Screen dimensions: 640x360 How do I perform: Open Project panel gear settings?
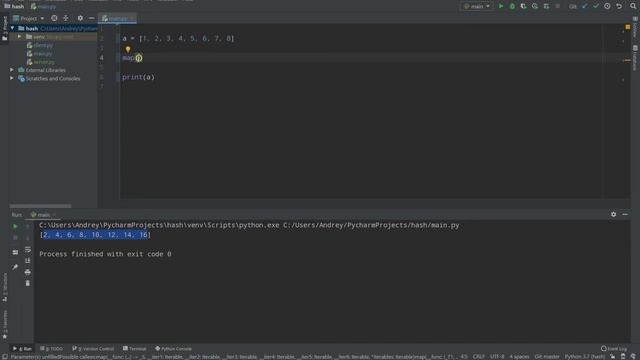pos(80,18)
